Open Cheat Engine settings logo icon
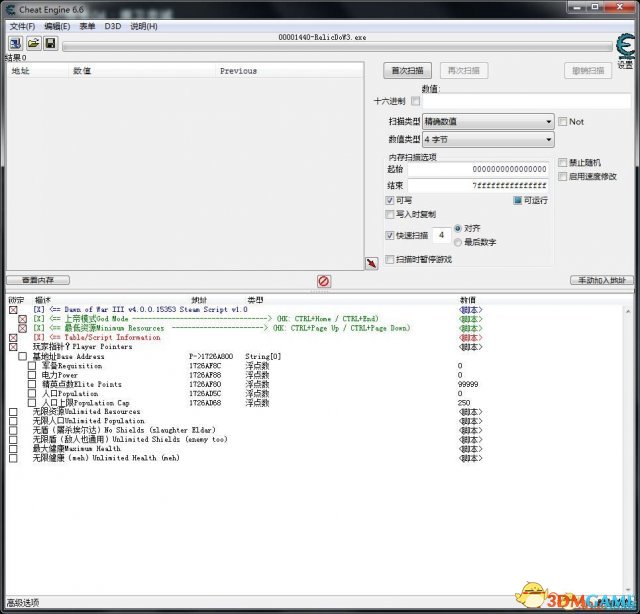This screenshot has height=614, width=640. 625,47
